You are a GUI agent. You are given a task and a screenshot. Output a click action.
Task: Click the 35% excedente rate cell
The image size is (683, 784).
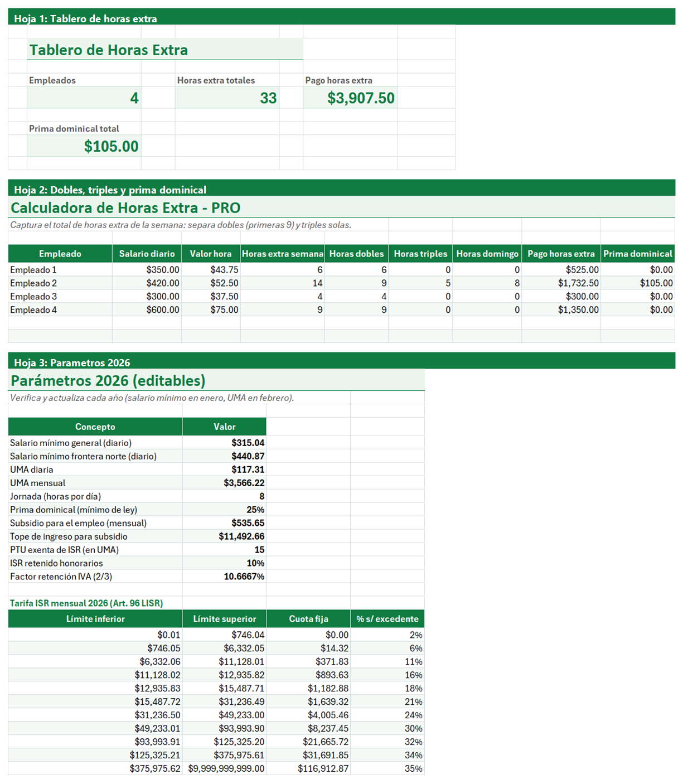pyautogui.click(x=387, y=768)
